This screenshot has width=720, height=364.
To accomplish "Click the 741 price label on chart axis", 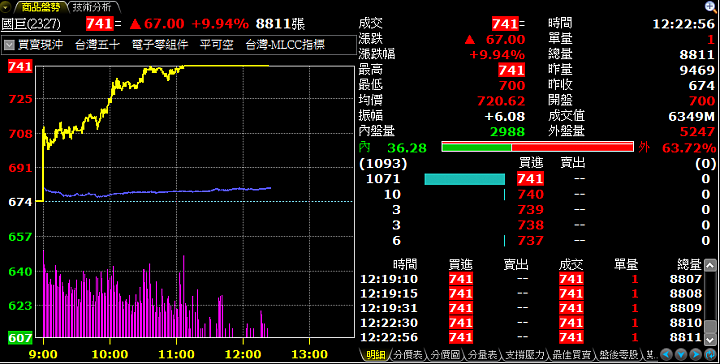I will (x=20, y=67).
